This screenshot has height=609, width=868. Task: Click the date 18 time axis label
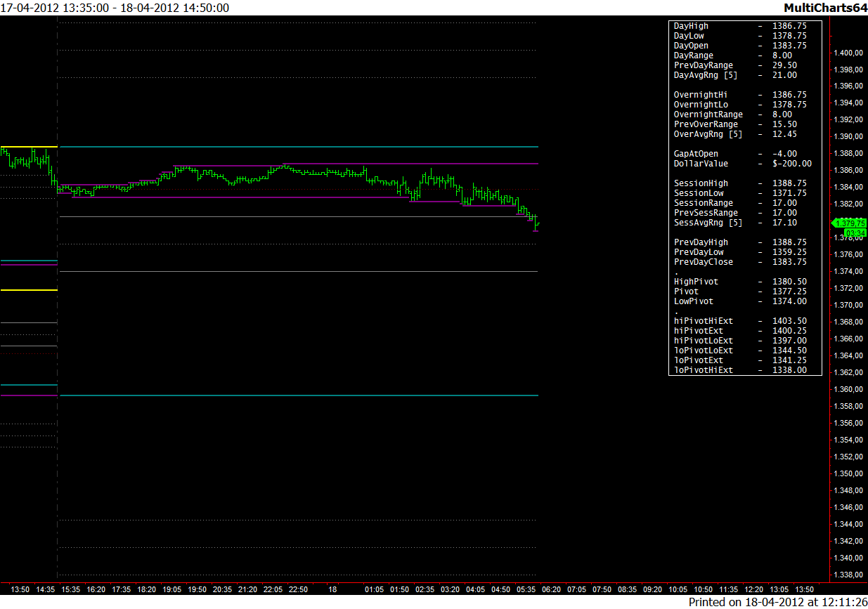332,590
